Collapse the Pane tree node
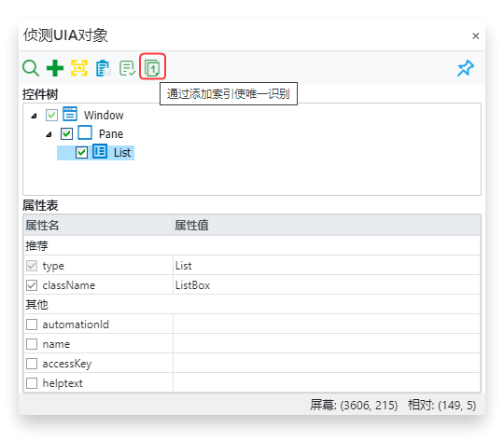 [x=49, y=134]
